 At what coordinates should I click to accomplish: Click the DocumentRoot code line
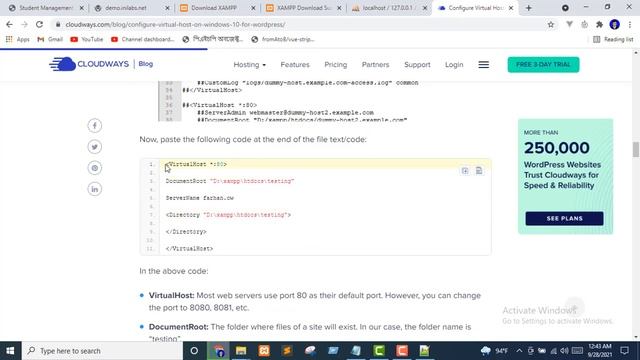(230, 181)
